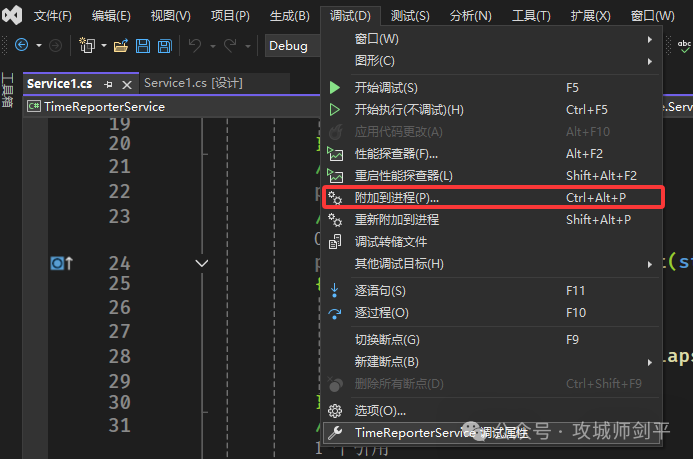Select 附加到进程(P)... menu entry

point(492,197)
